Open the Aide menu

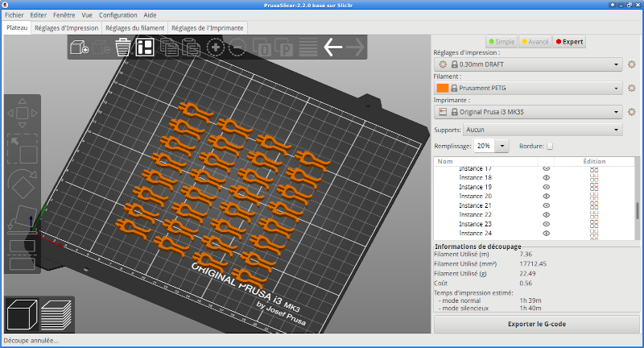(150, 14)
